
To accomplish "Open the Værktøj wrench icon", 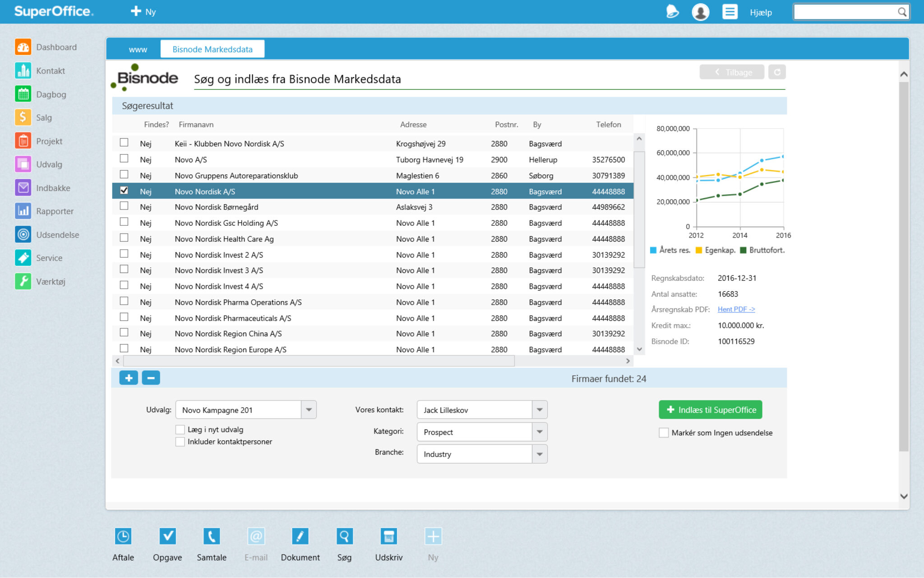I will (23, 281).
